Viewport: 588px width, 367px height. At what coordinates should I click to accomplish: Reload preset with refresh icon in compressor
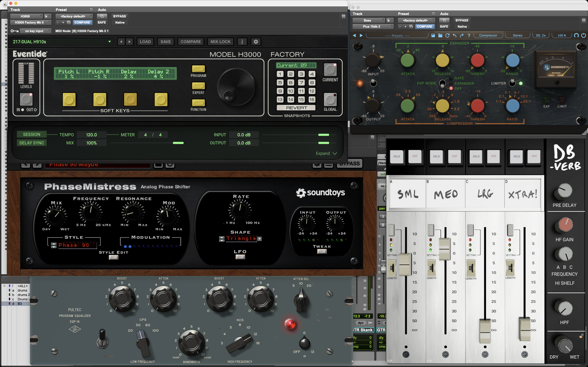pyautogui.click(x=447, y=36)
